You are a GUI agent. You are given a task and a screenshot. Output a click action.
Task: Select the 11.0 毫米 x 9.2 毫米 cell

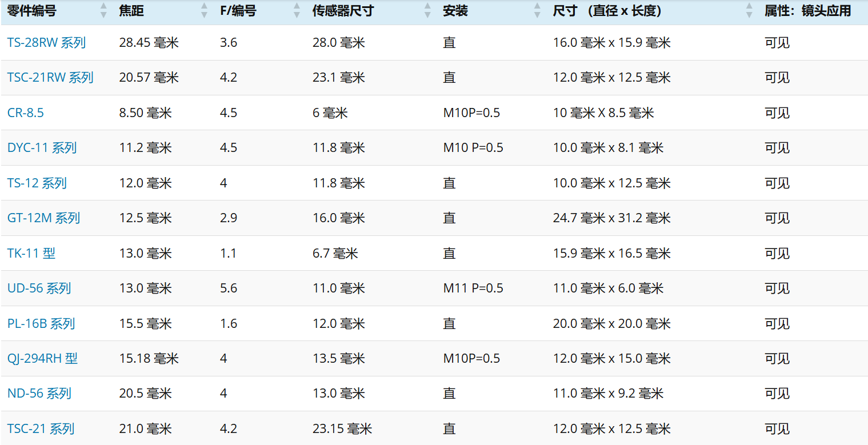pos(608,393)
